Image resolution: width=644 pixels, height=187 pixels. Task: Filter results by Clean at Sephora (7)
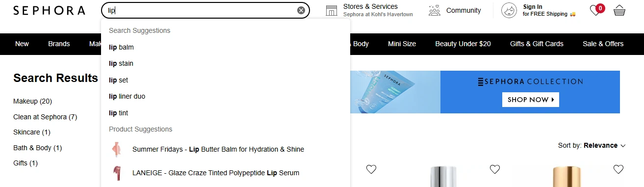pyautogui.click(x=45, y=117)
